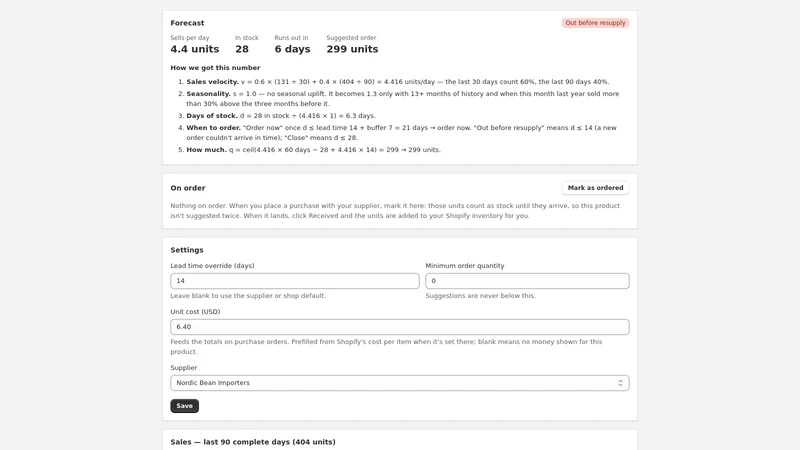Edit the Minimum order quantity field
This screenshot has height=450, width=800.
pos(527,281)
